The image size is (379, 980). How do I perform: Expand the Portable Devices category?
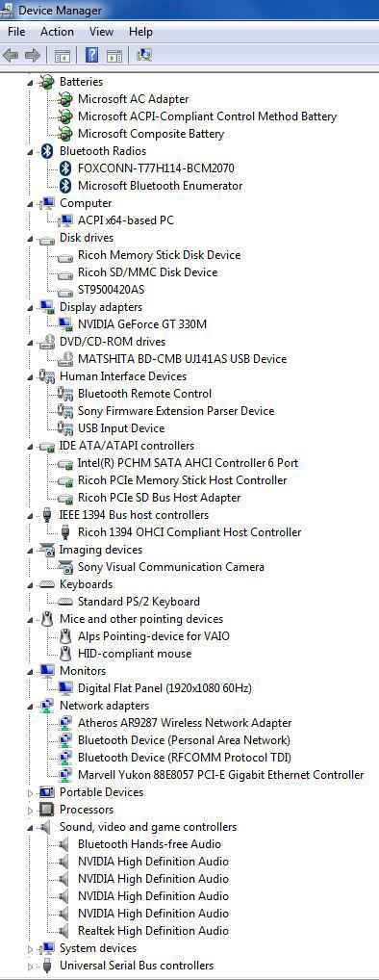point(30,792)
